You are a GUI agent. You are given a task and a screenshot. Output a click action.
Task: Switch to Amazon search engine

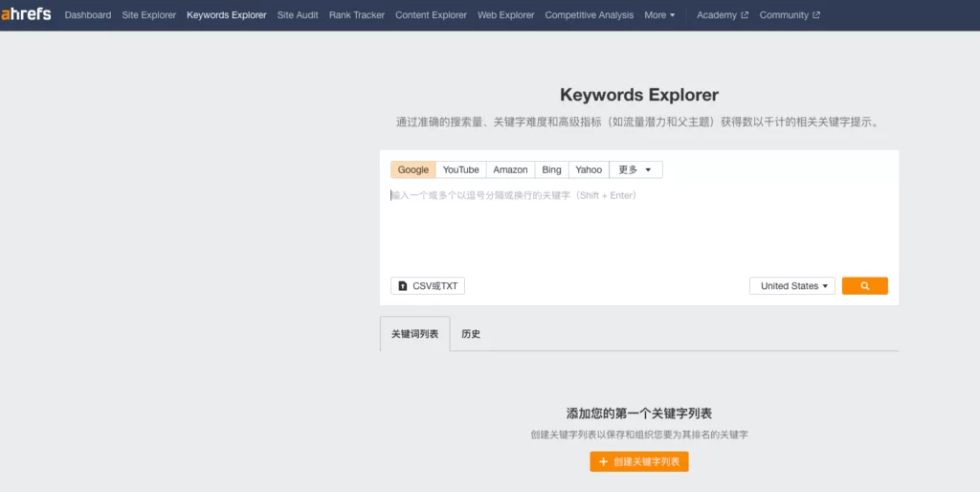click(510, 169)
